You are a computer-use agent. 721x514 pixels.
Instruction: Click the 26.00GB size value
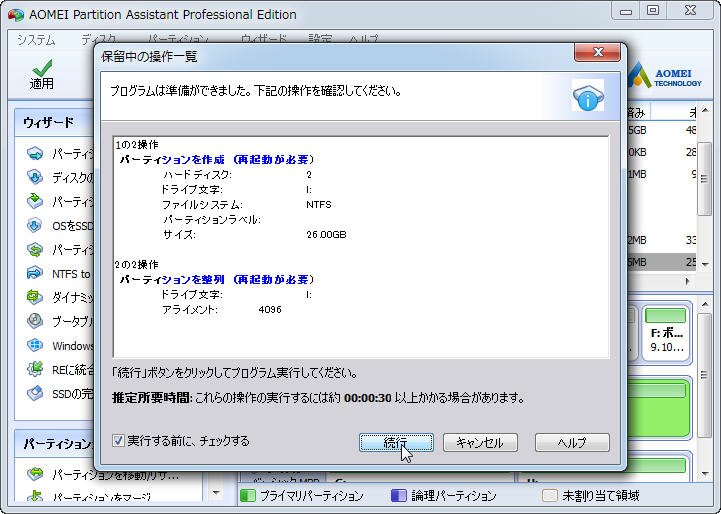click(326, 234)
